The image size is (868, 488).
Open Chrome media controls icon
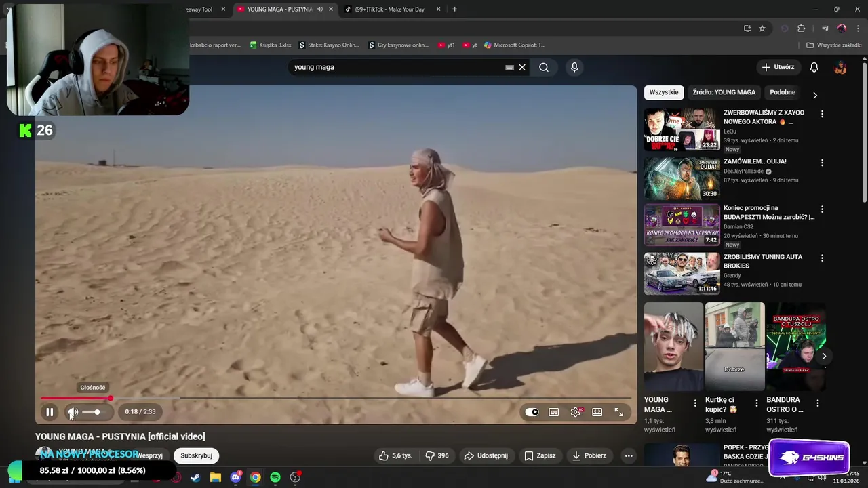click(x=825, y=28)
